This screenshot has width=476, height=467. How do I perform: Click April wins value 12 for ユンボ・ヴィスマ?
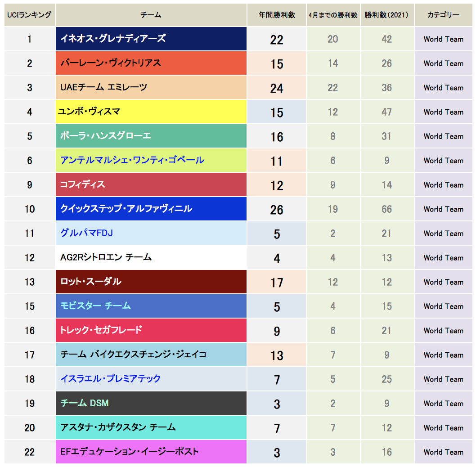333,112
